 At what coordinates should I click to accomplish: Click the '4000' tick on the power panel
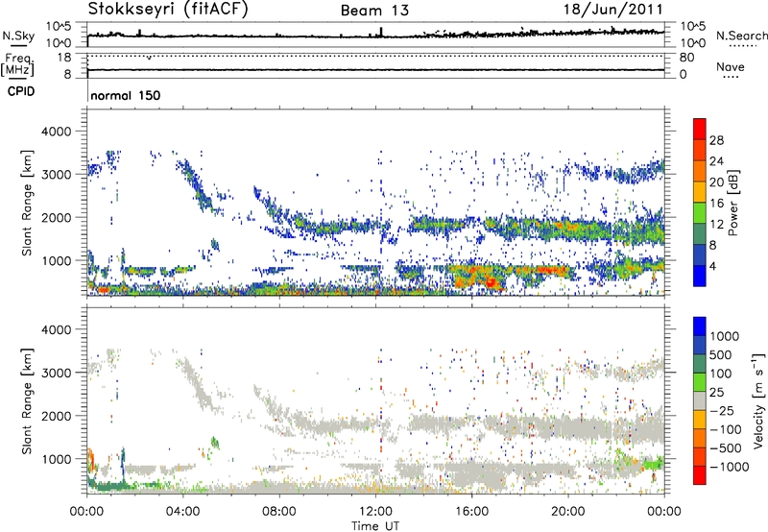click(x=57, y=132)
